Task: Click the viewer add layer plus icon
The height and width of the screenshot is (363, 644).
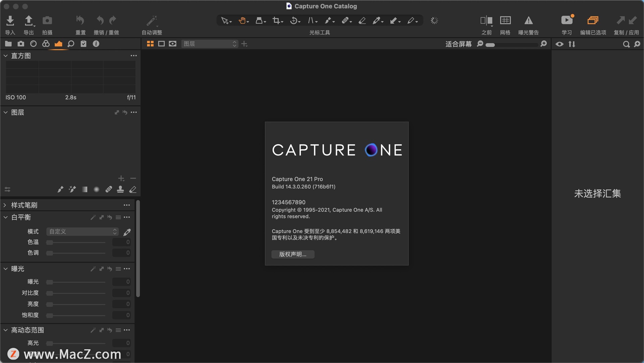Action: (244, 44)
